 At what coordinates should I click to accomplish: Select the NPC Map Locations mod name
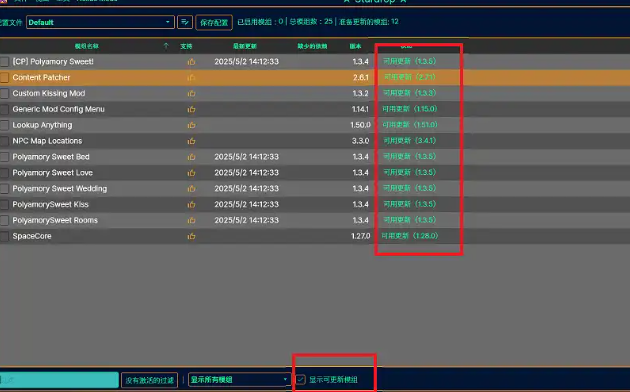47,141
